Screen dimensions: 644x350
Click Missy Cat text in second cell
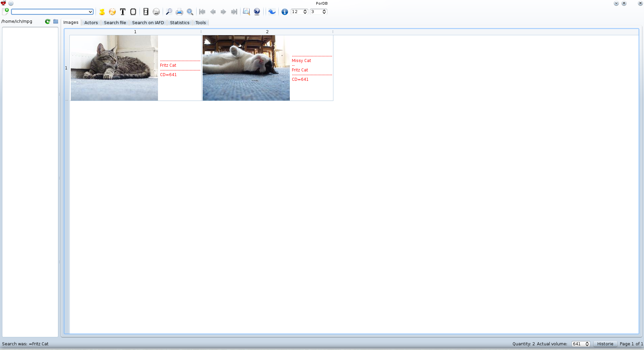302,61
